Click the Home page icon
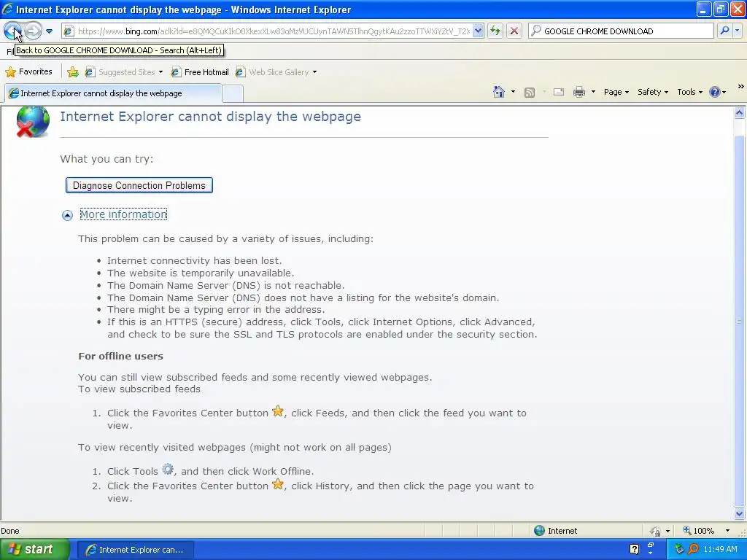Screen dimensions: 747x560 [x=499, y=92]
